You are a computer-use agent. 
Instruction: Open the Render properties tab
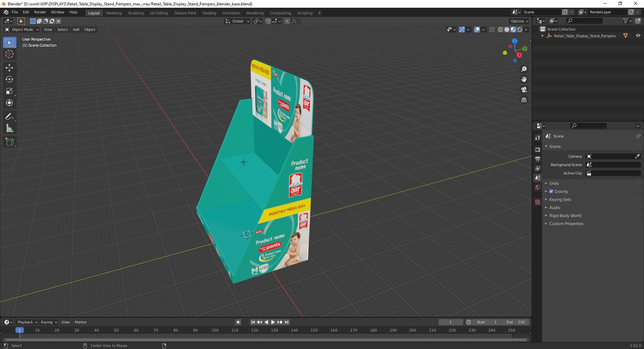[x=538, y=149]
